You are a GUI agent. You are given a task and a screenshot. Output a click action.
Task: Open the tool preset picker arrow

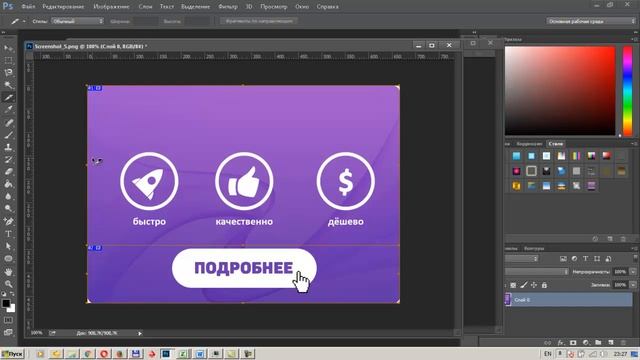(x=24, y=21)
